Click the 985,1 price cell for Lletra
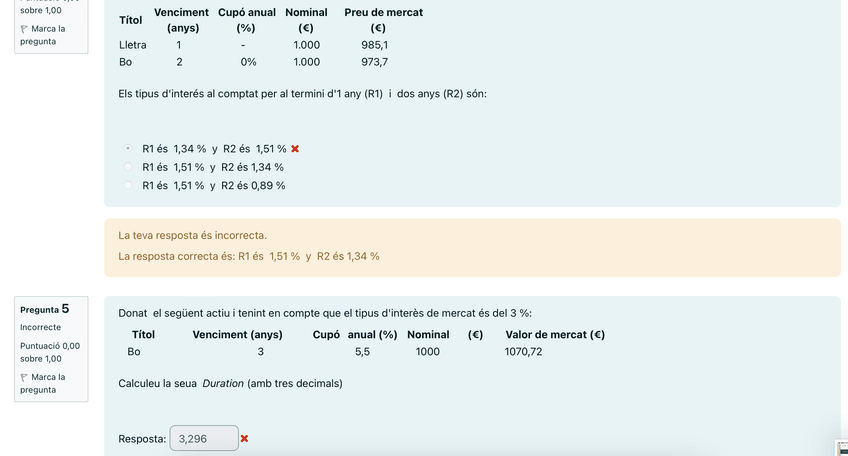This screenshot has width=848, height=456. click(375, 45)
